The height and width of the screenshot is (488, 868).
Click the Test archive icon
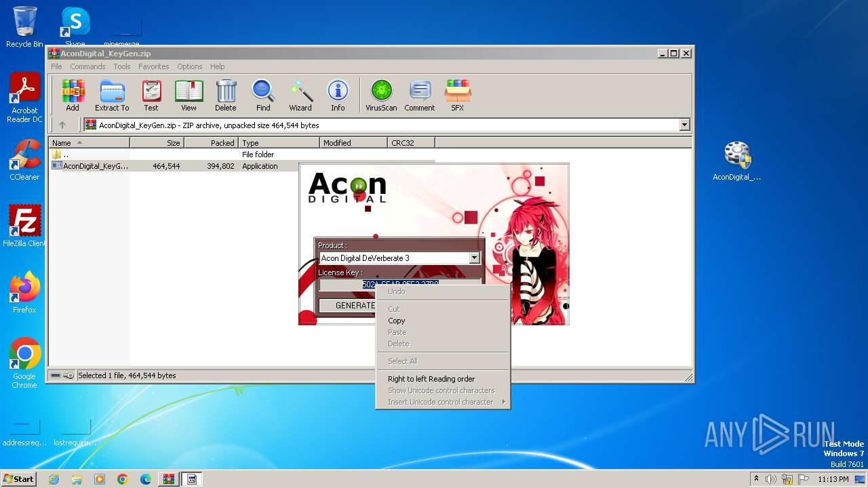(x=151, y=96)
